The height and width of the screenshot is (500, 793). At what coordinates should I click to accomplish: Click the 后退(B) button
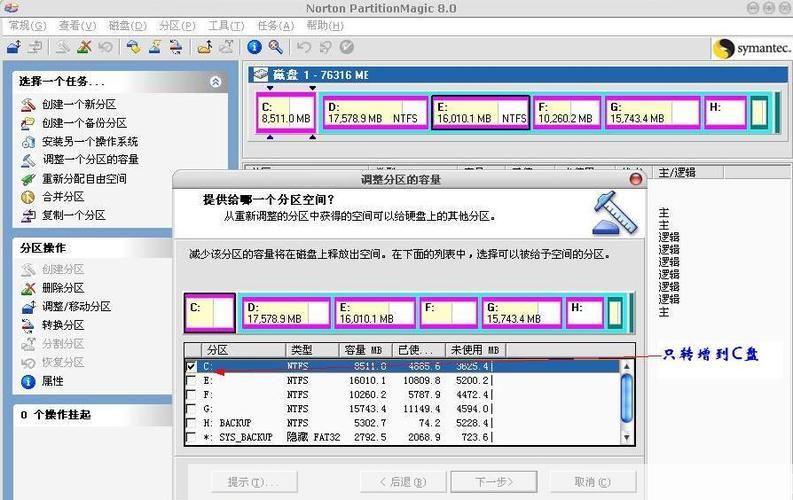pos(403,482)
